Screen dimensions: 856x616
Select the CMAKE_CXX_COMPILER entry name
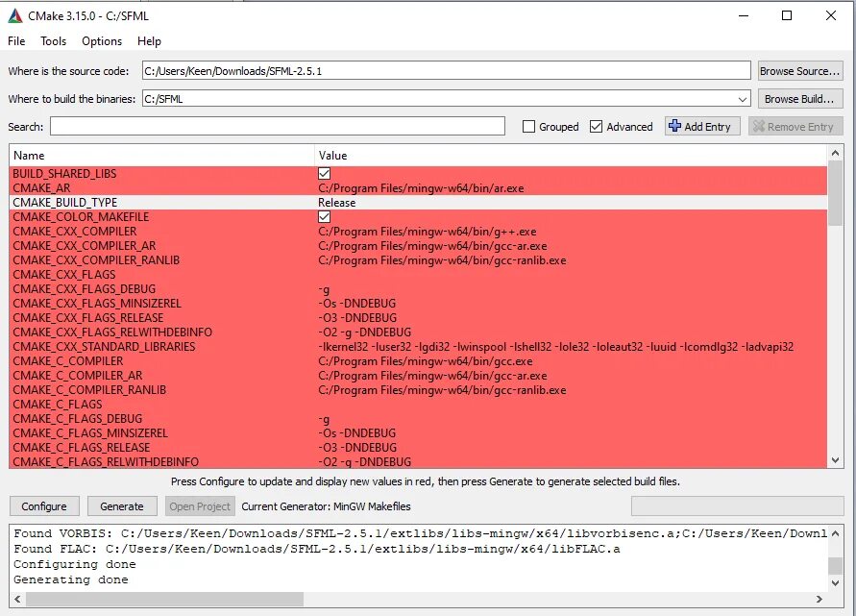click(x=75, y=232)
